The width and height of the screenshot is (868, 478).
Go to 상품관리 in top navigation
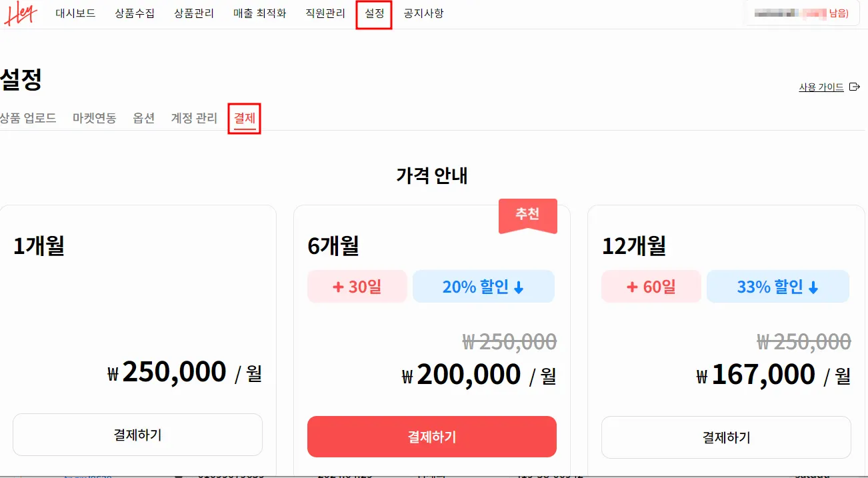pyautogui.click(x=193, y=13)
